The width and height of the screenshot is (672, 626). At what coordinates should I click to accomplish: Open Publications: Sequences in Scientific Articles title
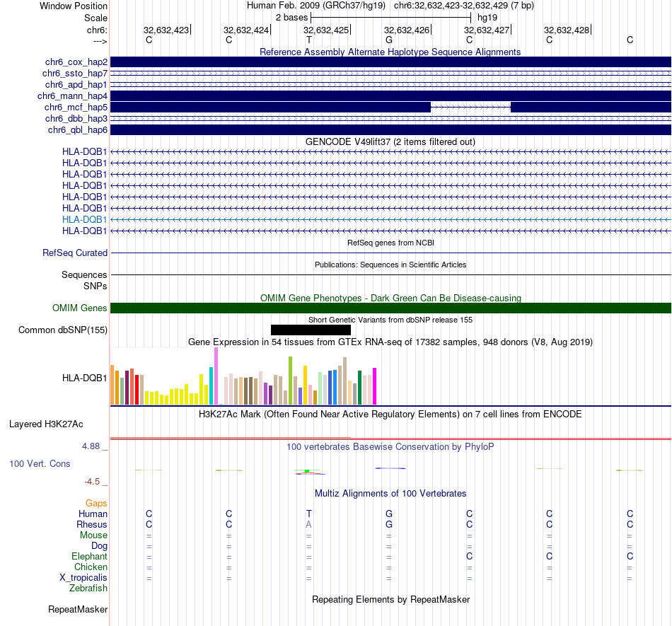(390, 265)
